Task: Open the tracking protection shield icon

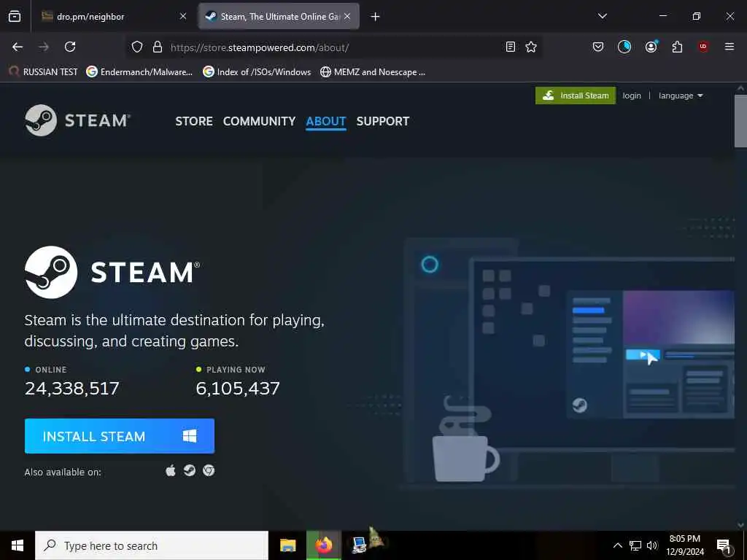Action: tap(137, 47)
